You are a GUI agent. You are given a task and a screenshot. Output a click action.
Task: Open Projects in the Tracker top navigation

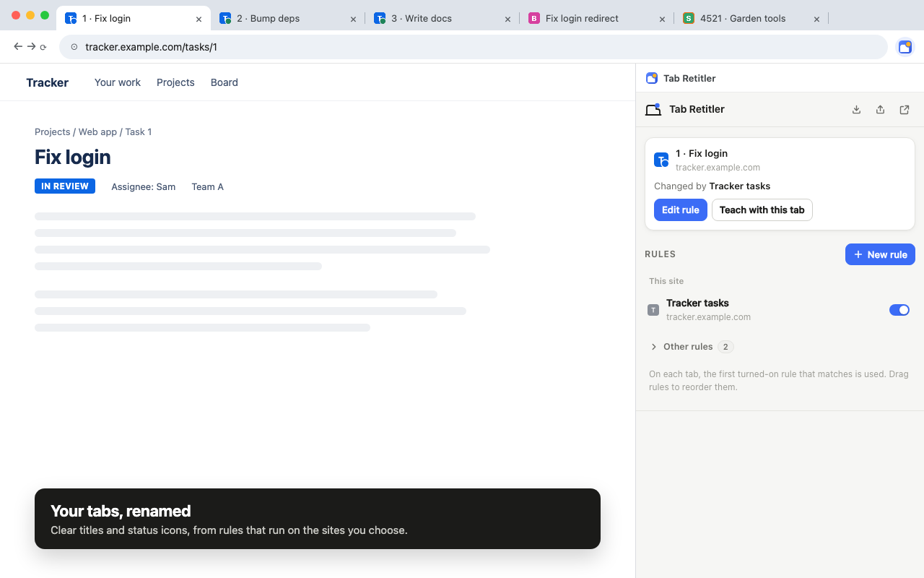[175, 82]
